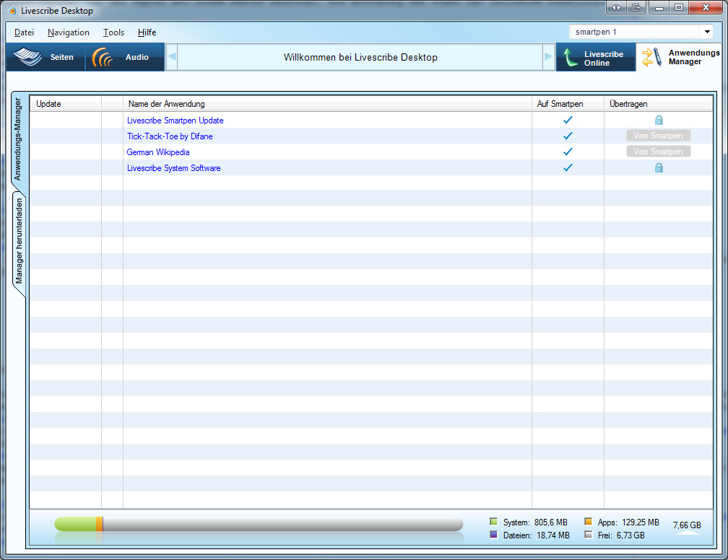The height and width of the screenshot is (560, 728).
Task: Open the Navigation menu
Action: point(68,32)
